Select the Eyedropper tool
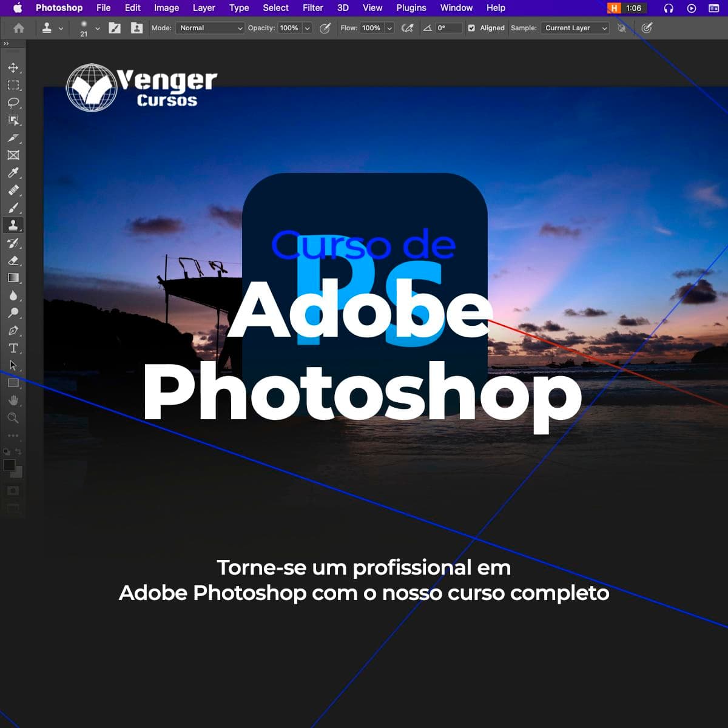Viewport: 728px width, 728px height. [x=13, y=173]
